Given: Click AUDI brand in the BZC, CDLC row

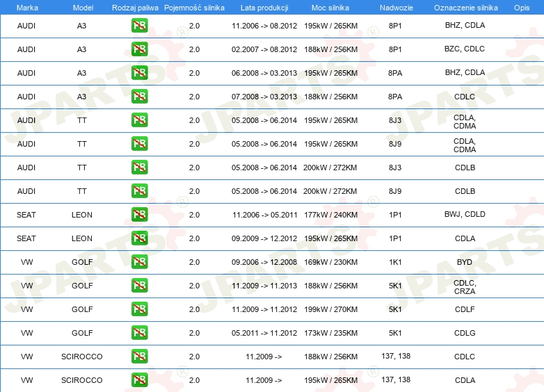Looking at the screenshot, I should (26, 49).
